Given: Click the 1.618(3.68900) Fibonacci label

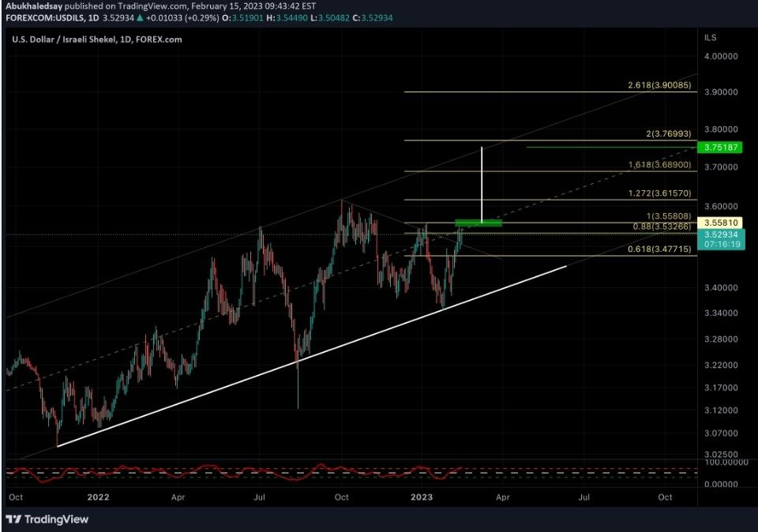Looking at the screenshot, I should (x=660, y=165).
